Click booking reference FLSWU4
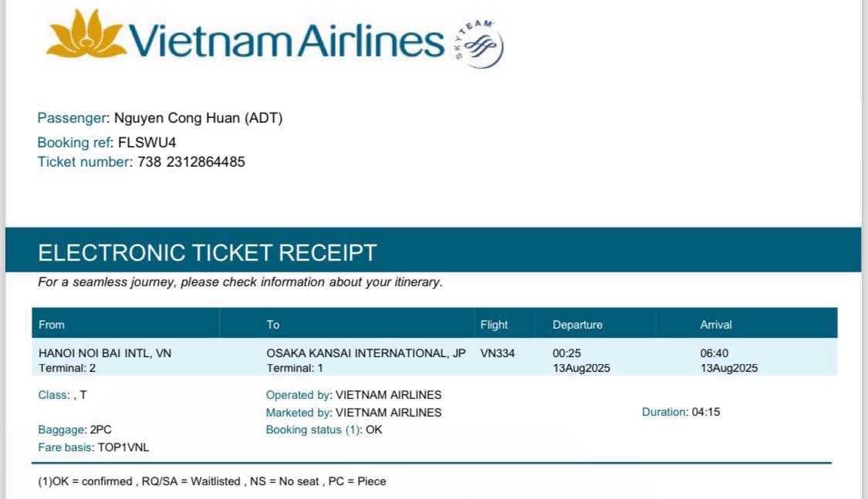The image size is (868, 499). [x=147, y=142]
